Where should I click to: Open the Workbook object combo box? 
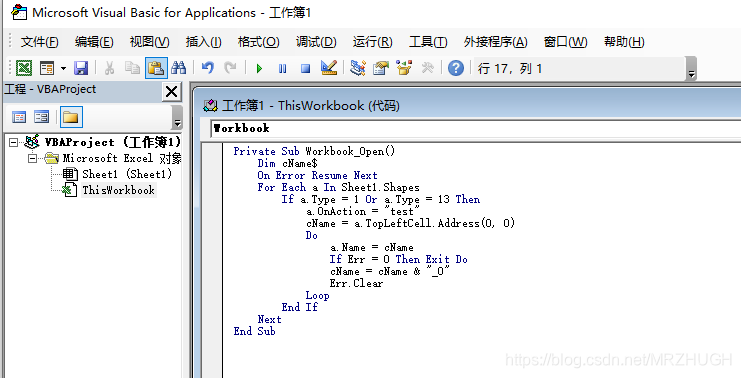coord(476,129)
